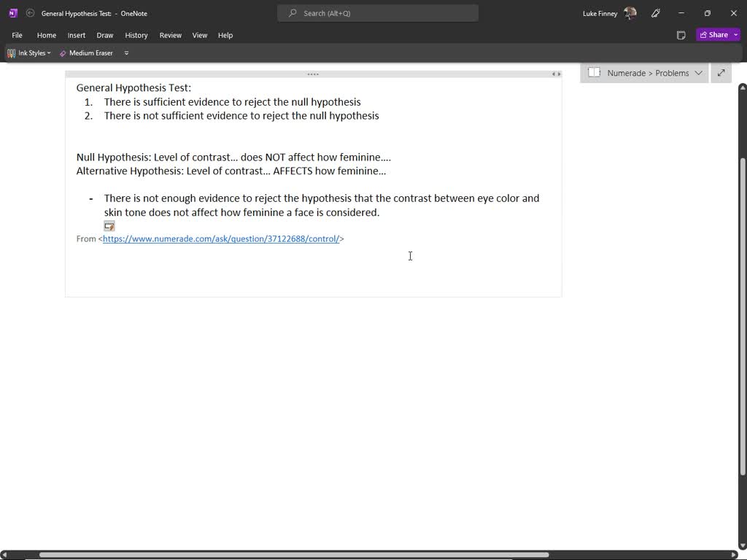Expand the Numerade > Problems notebook dropdown

(698, 73)
